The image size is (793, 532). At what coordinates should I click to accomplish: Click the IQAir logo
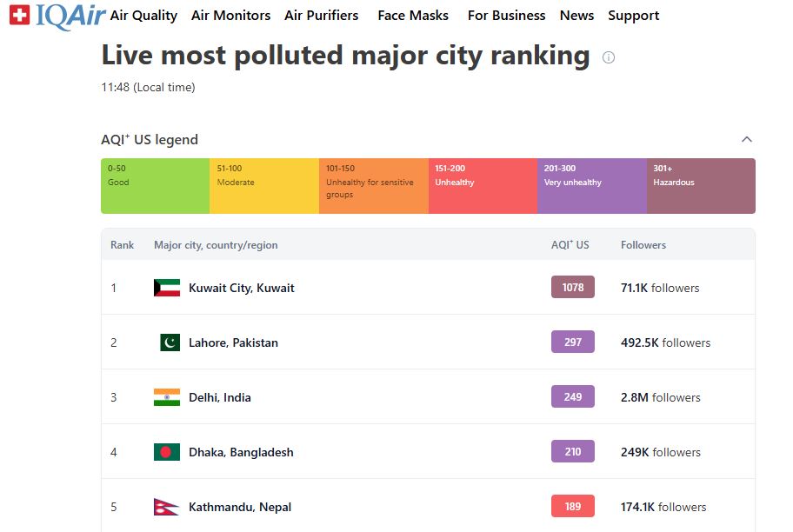click(x=57, y=16)
